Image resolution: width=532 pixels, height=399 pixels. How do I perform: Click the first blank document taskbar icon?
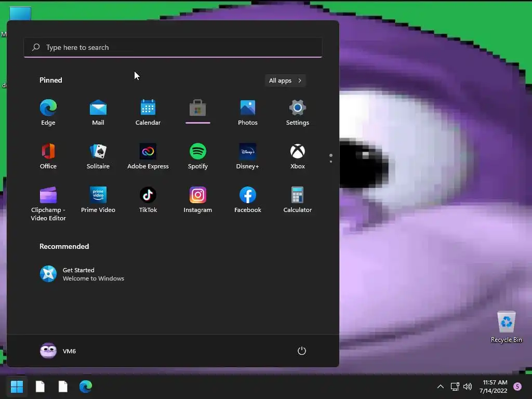(40, 387)
